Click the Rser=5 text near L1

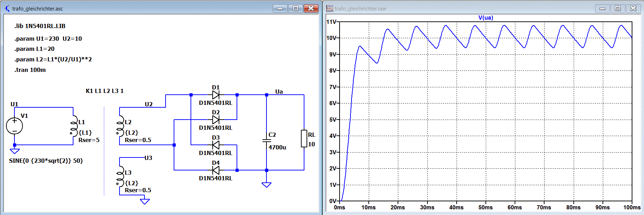coord(89,140)
